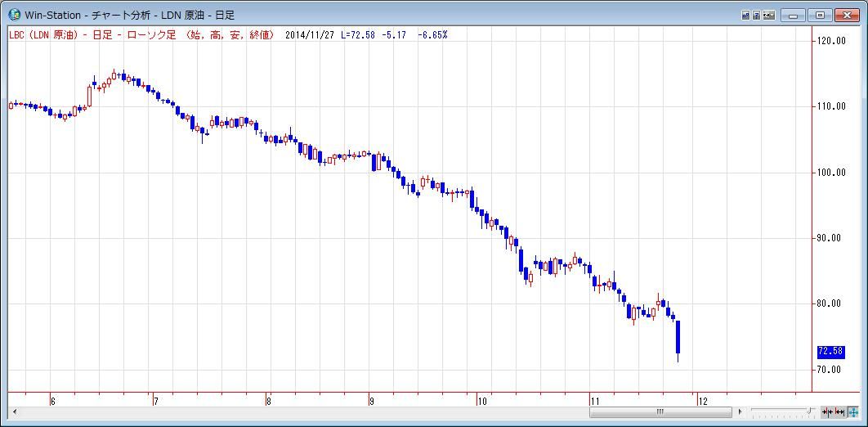Click month 7 on the time axis
This screenshot has width=868, height=427.
[155, 401]
